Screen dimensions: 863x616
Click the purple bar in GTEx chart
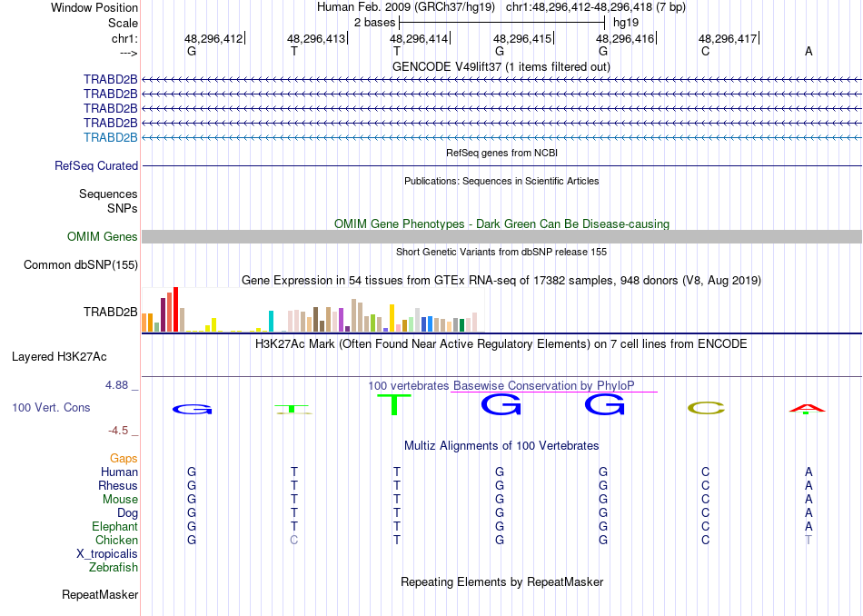coord(342,320)
